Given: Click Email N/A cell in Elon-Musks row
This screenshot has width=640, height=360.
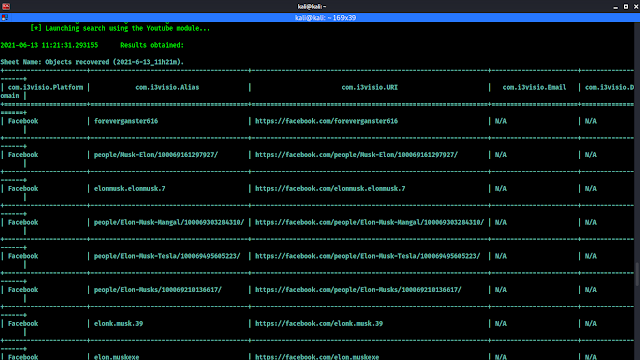Looking at the screenshot, I should click(x=501, y=290).
